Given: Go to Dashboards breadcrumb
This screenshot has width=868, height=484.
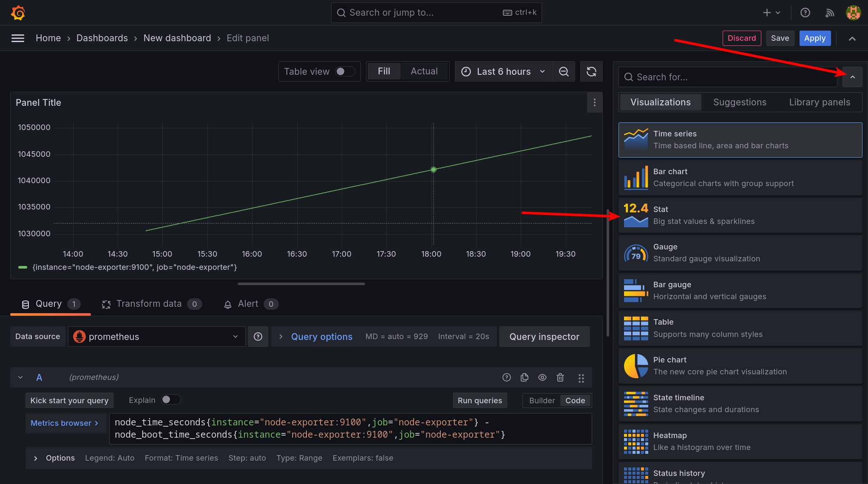Looking at the screenshot, I should (102, 38).
